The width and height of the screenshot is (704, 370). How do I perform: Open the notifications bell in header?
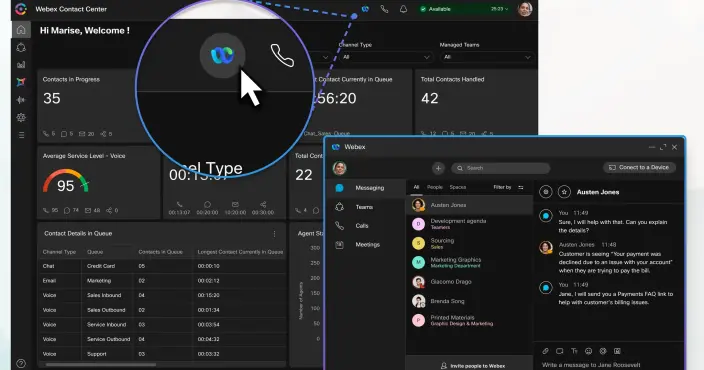(x=403, y=9)
